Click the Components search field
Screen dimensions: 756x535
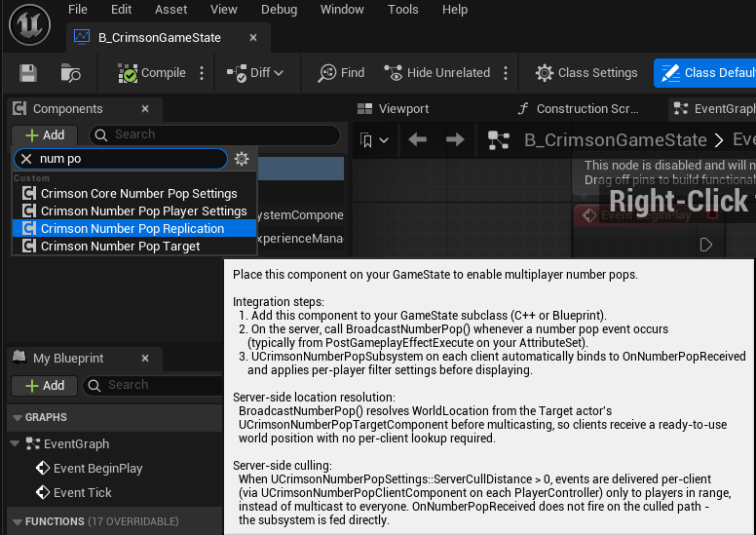coord(214,134)
